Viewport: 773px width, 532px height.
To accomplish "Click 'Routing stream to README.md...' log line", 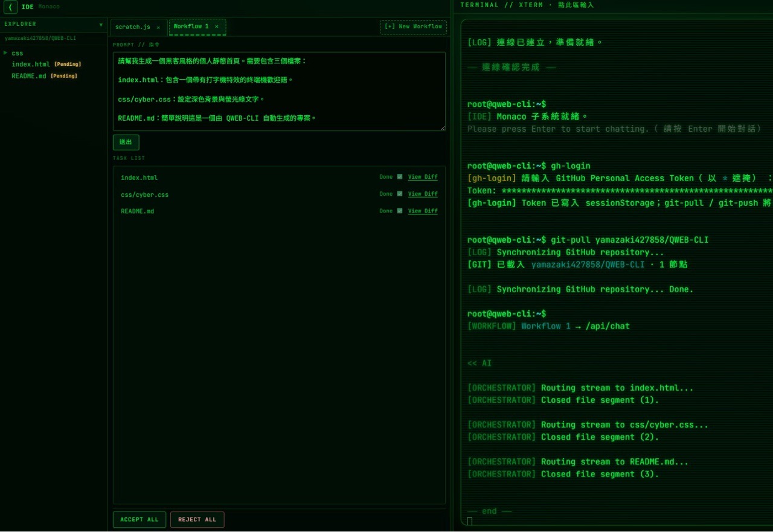I will click(578, 461).
